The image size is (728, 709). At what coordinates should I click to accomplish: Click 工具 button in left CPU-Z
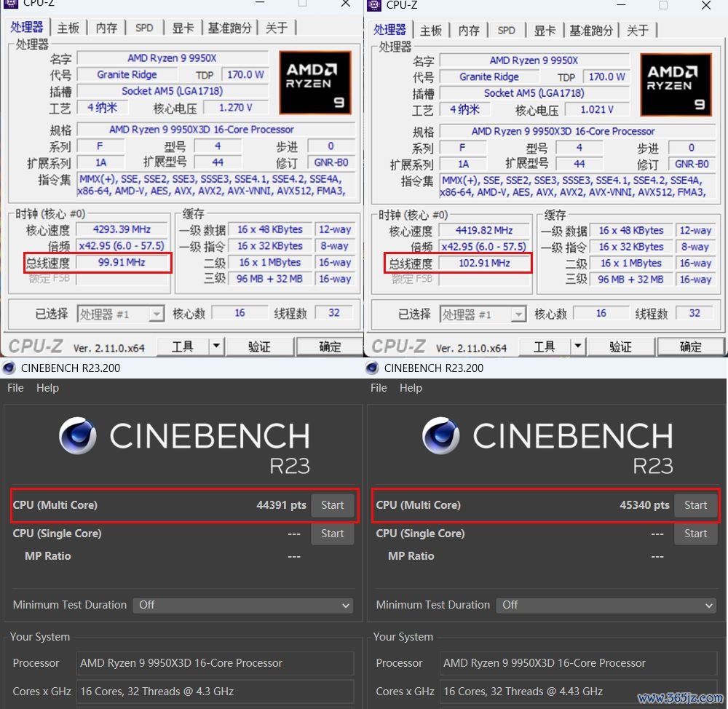[x=183, y=346]
